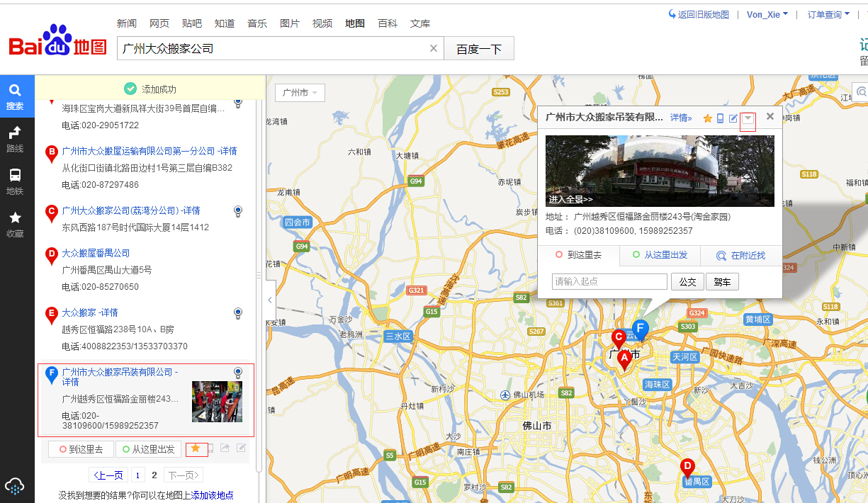Click the 百度一下 search button
868x503 pixels.
(x=479, y=49)
